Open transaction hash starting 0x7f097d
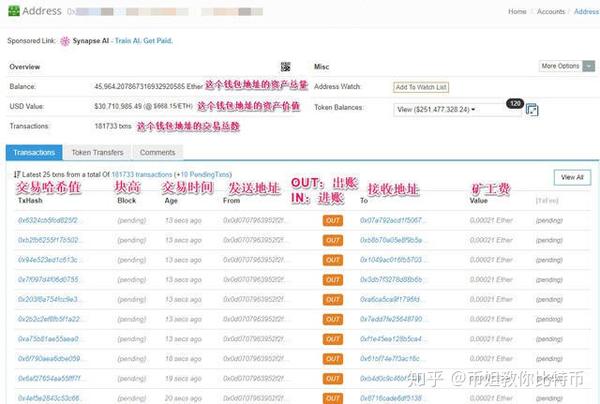Image resolution: width=600 pixels, height=404 pixels. [48, 280]
